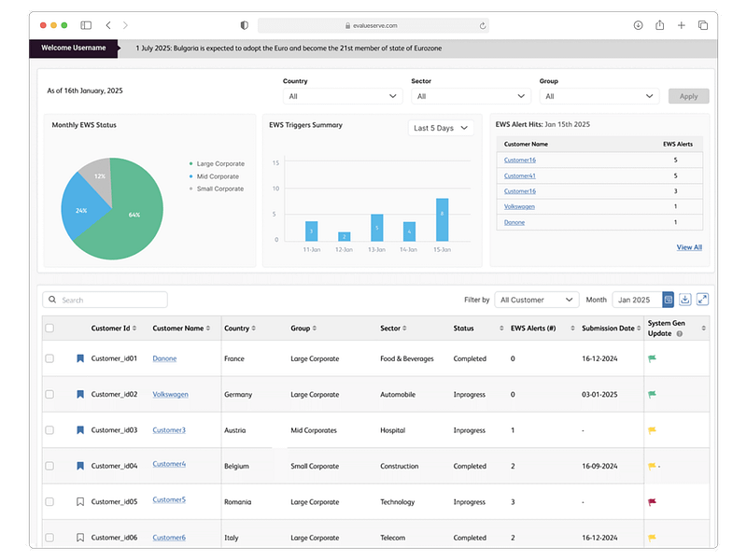The height and width of the screenshot is (560, 747).
Task: Check the Customer_id02 row checkbox
Action: (50, 394)
